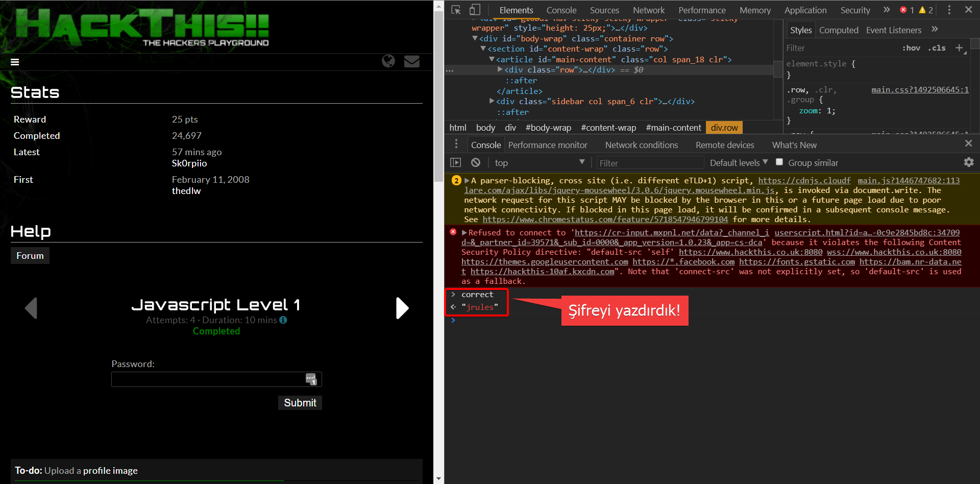This screenshot has height=484, width=980.
Task: Click into the Password input field
Action: (x=216, y=379)
